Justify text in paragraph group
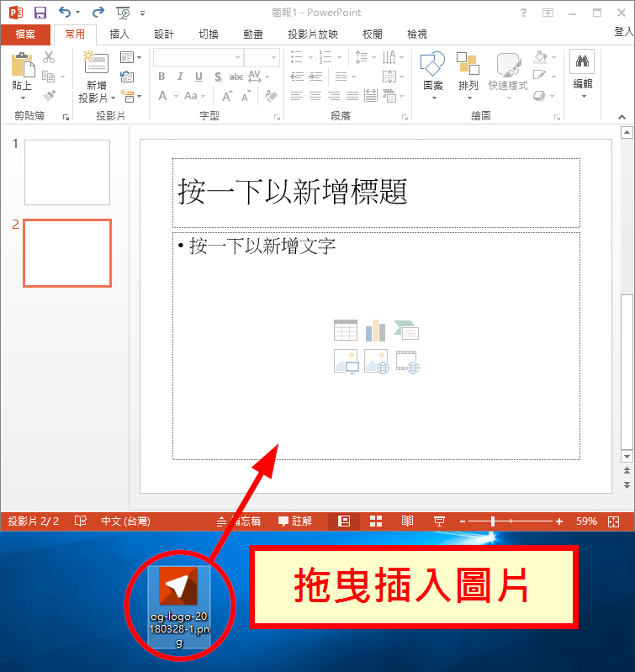This screenshot has width=635, height=672. tap(352, 96)
